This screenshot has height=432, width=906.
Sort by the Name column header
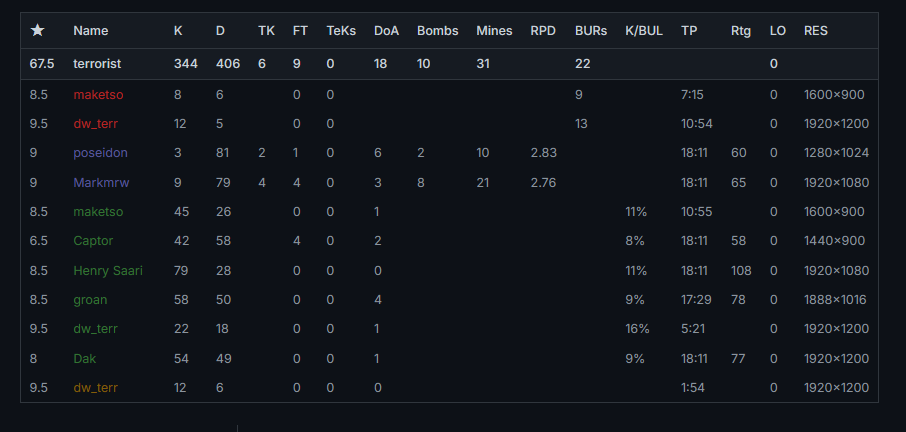click(x=90, y=31)
